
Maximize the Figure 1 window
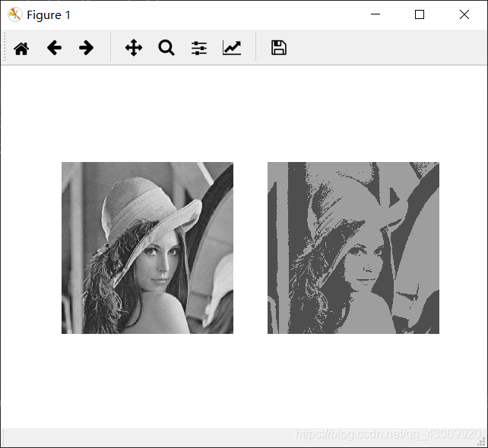tap(420, 14)
